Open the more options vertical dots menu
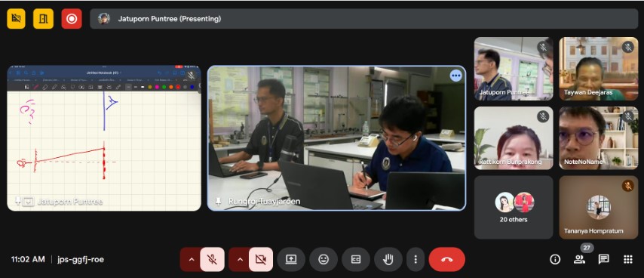The height and width of the screenshot is (278, 644). point(416,260)
